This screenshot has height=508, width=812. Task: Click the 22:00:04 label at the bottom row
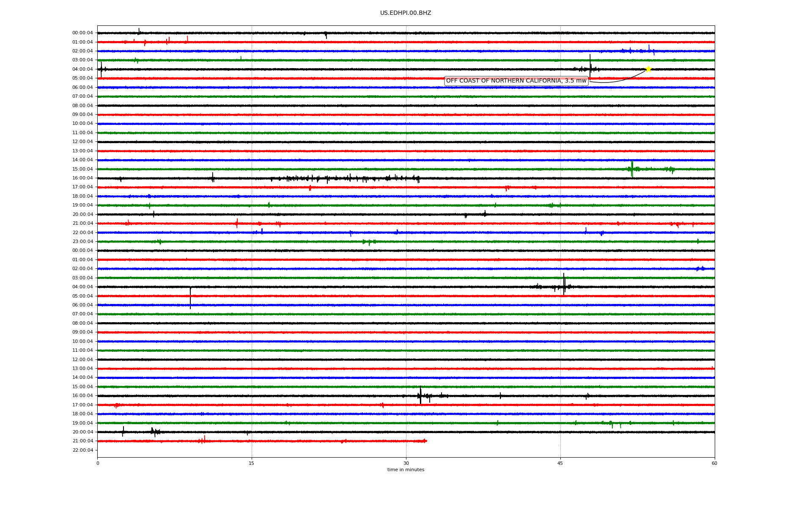82,450
